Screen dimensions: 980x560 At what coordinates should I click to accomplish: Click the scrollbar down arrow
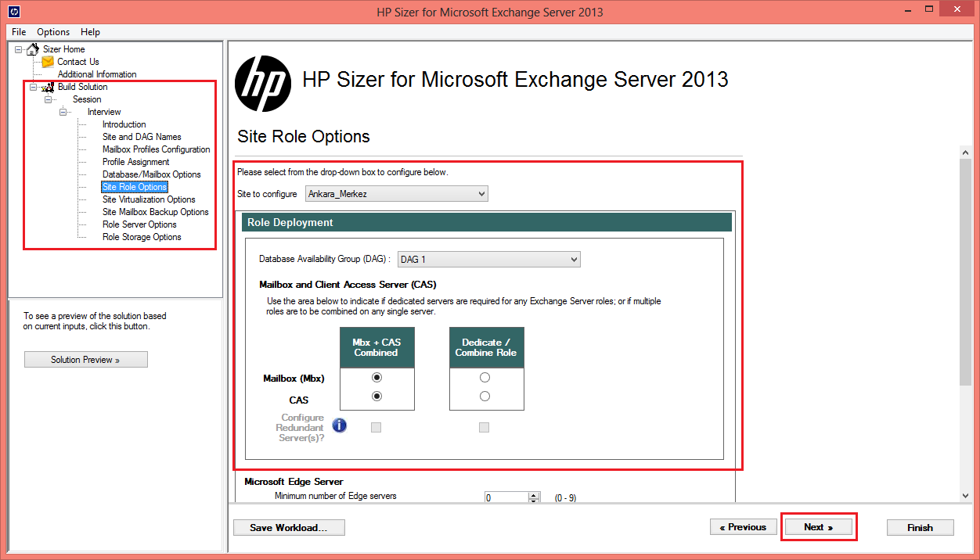965,494
